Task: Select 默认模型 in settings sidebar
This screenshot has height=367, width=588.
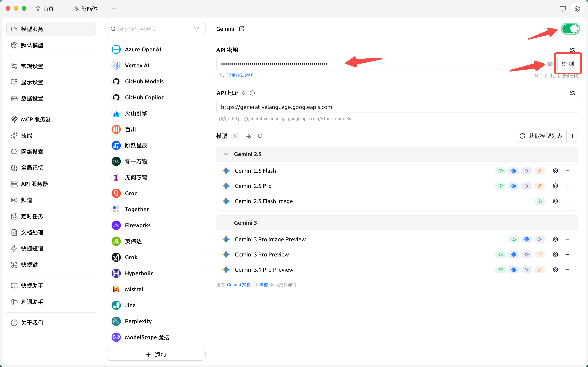Action: pos(51,45)
